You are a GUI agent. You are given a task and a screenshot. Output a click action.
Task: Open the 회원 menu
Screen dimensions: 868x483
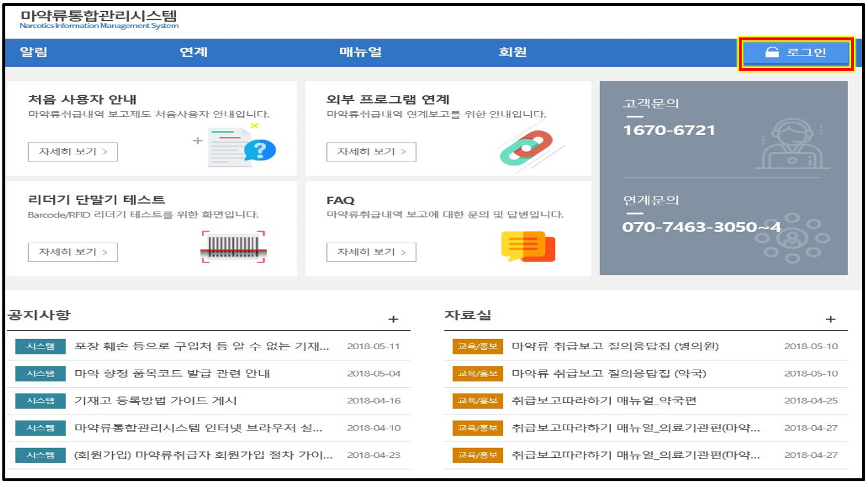(x=512, y=52)
